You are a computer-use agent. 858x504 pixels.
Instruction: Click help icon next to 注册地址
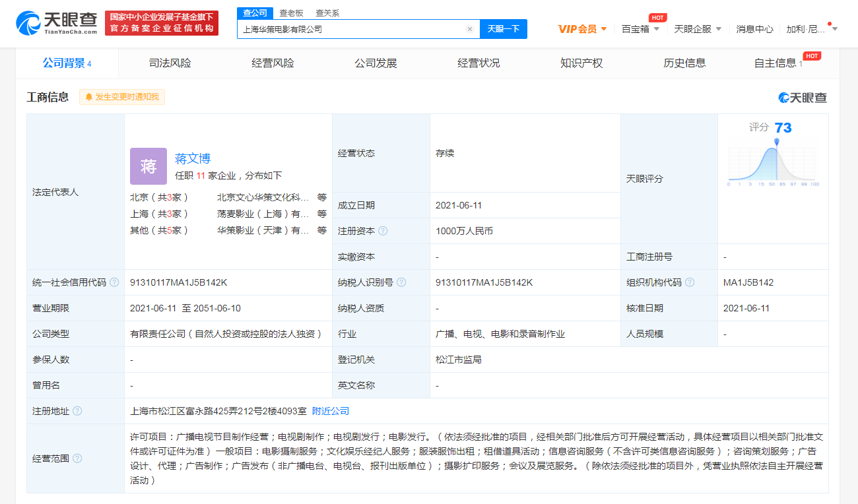pos(77,411)
